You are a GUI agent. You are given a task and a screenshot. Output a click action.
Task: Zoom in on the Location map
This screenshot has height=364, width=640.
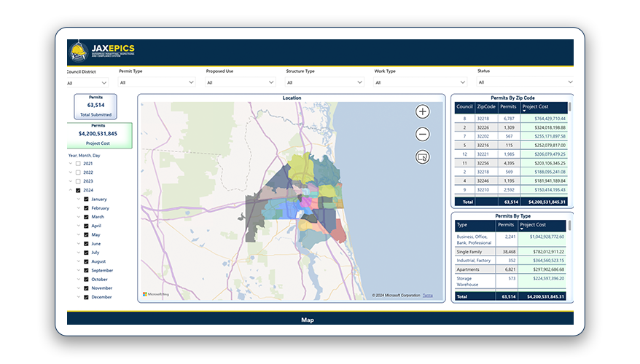point(423,111)
